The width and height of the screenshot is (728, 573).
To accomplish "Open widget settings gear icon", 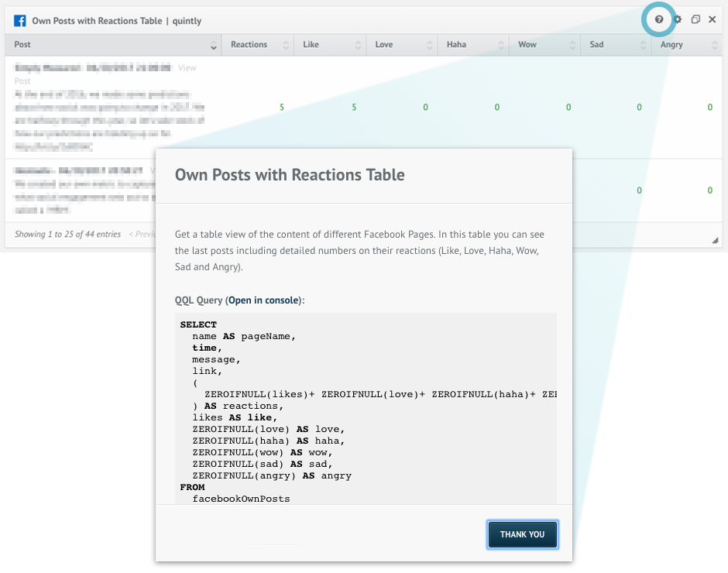I will click(x=678, y=19).
